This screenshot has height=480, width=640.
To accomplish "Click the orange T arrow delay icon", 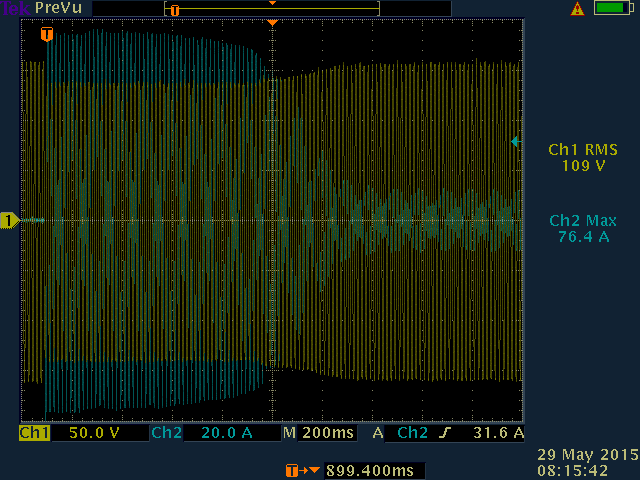I will coord(302,471).
